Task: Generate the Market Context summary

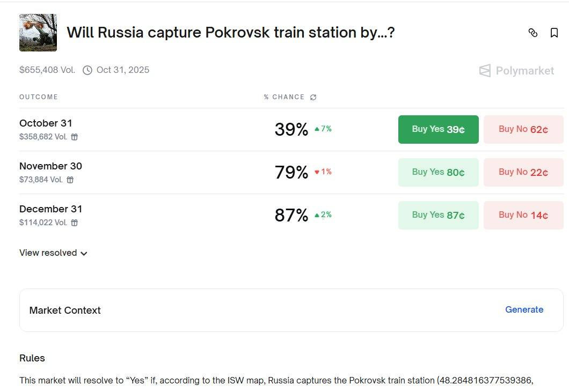Action: pos(524,309)
